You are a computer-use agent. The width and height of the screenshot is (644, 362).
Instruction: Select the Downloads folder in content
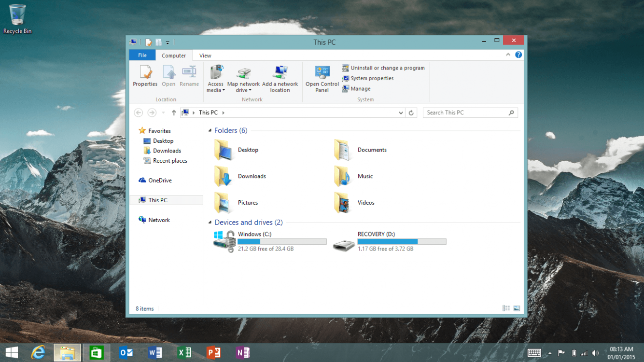pyautogui.click(x=240, y=176)
